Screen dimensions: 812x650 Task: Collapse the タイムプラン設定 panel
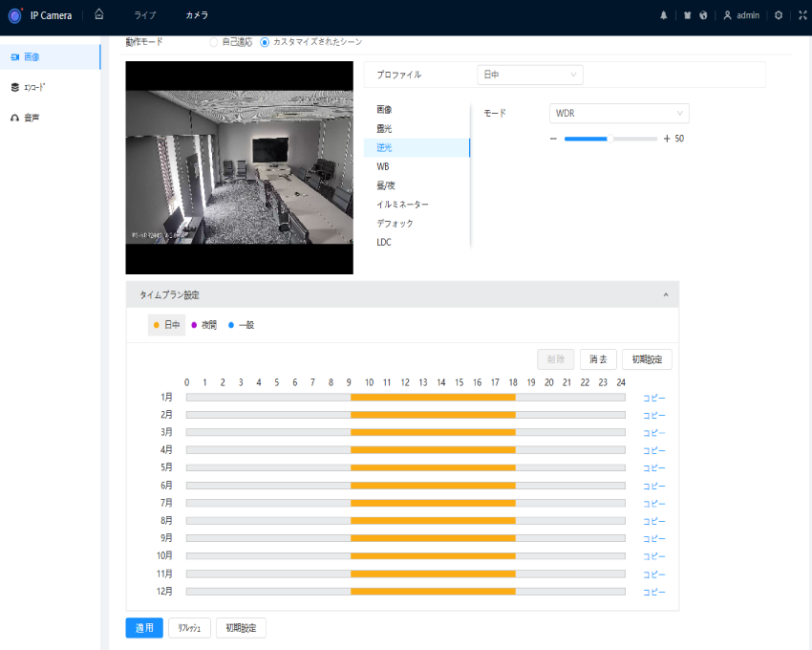click(666, 294)
